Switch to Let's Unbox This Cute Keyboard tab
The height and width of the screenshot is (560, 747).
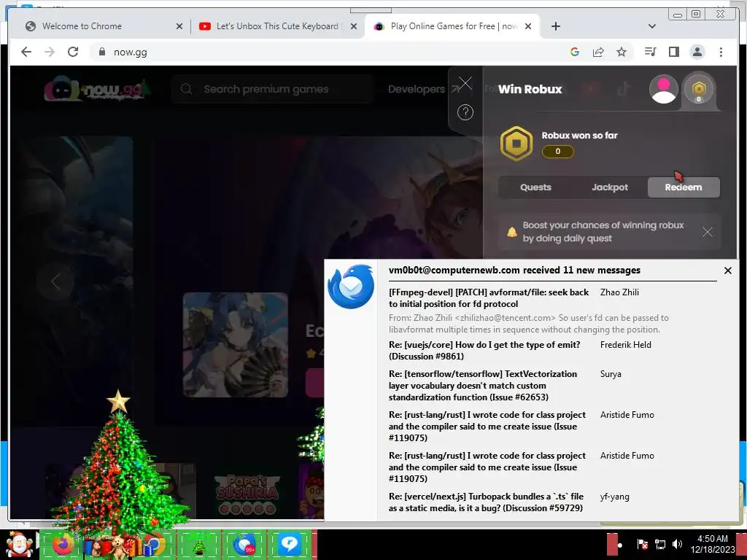(x=277, y=26)
